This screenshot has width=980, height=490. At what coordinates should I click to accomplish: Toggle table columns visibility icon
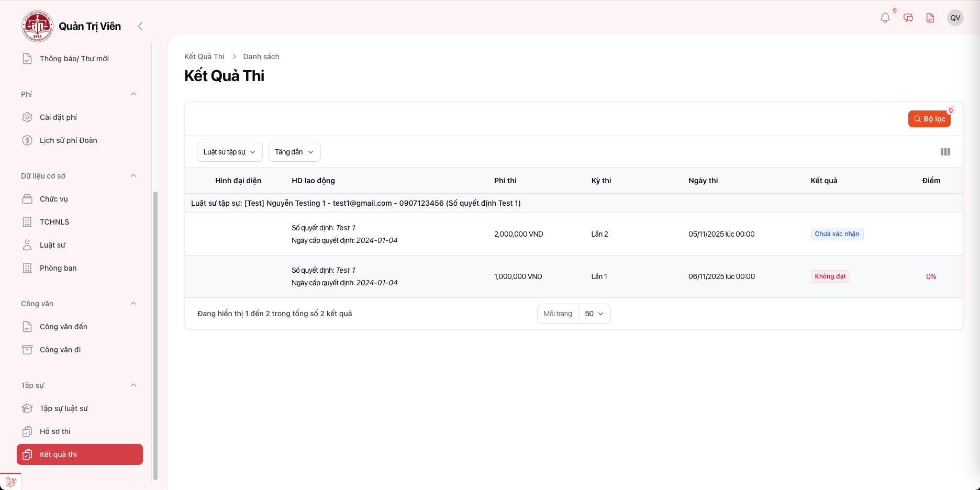point(945,152)
